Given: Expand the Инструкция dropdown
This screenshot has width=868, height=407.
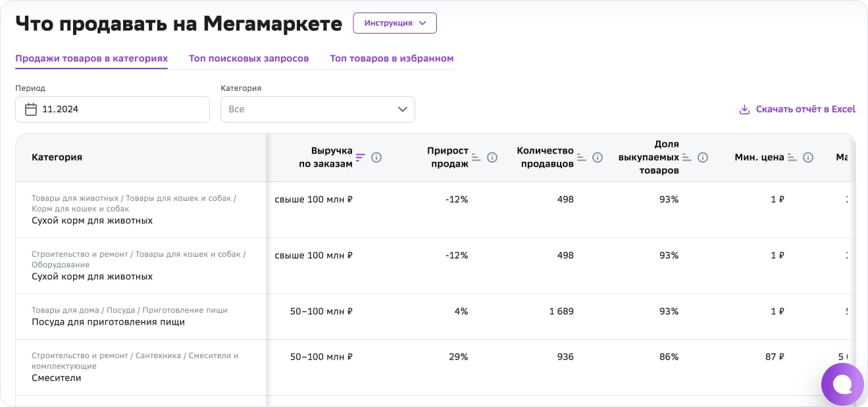Looking at the screenshot, I should coord(394,22).
